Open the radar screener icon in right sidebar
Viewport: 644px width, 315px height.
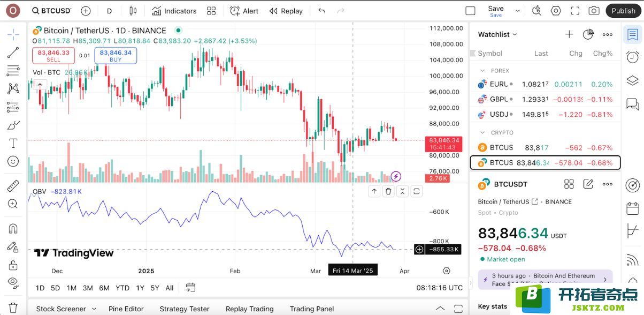pyautogui.click(x=633, y=185)
